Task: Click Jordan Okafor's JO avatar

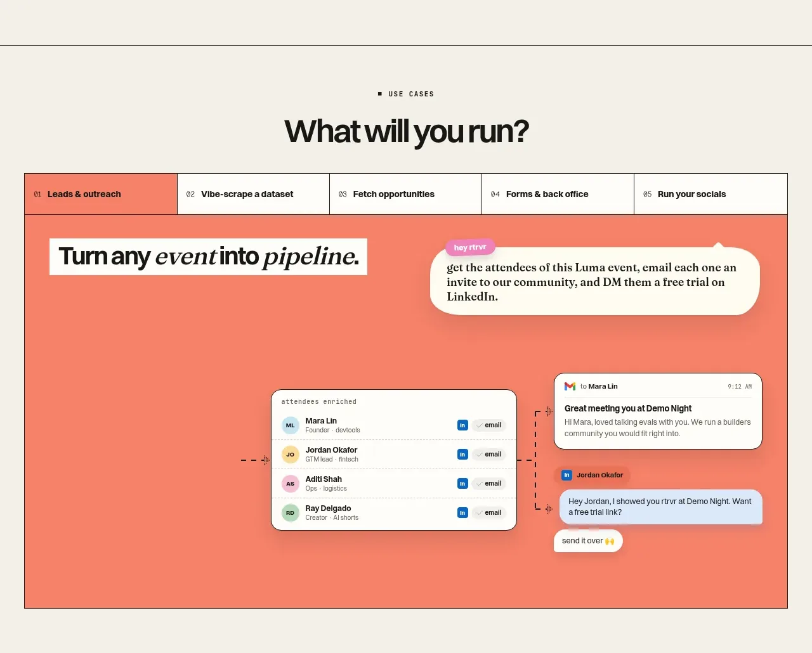Action: coord(290,455)
